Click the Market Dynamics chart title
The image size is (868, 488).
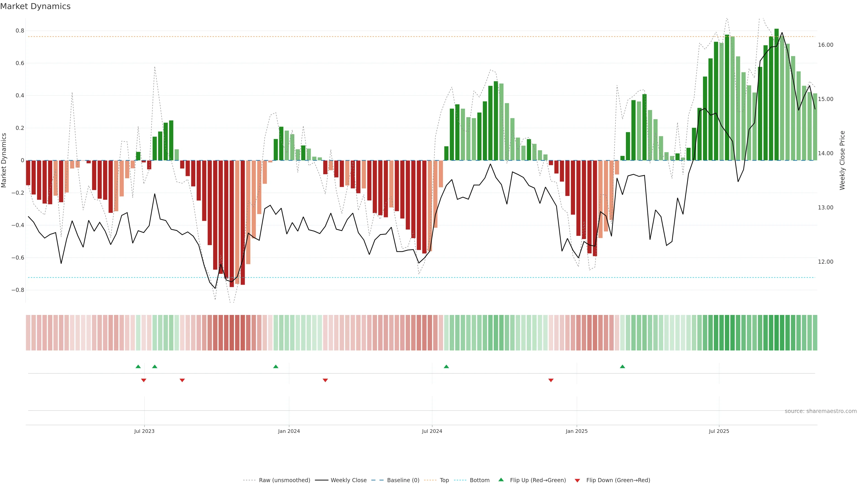click(35, 6)
